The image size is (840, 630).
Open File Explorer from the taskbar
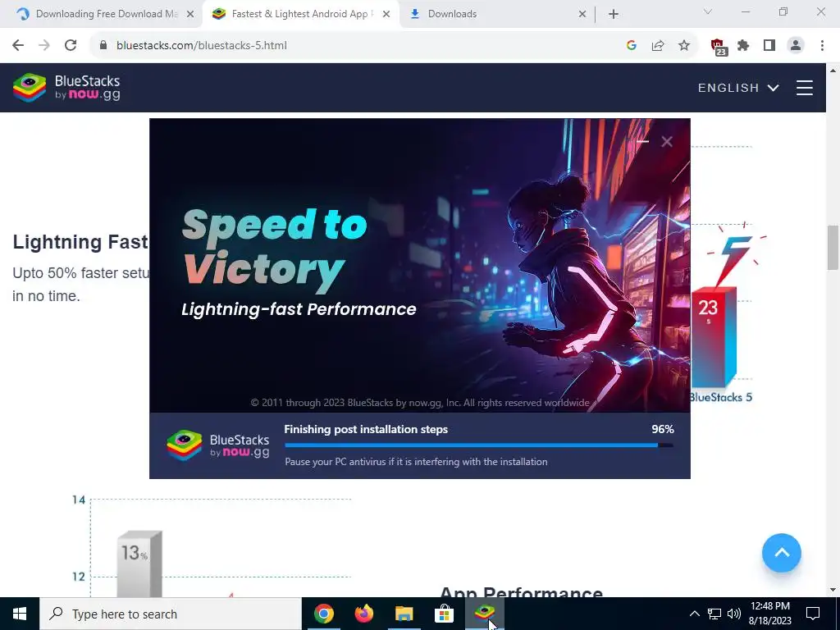(x=404, y=614)
